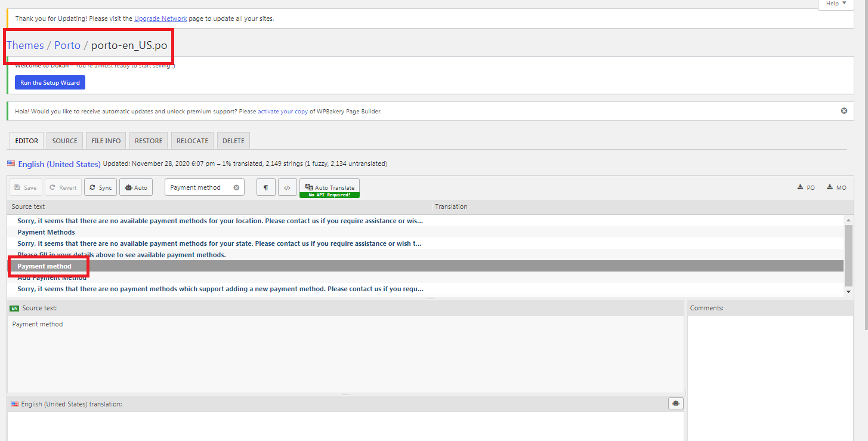Click the Save button in editor toolbar
The height and width of the screenshot is (441, 868).
coord(25,187)
